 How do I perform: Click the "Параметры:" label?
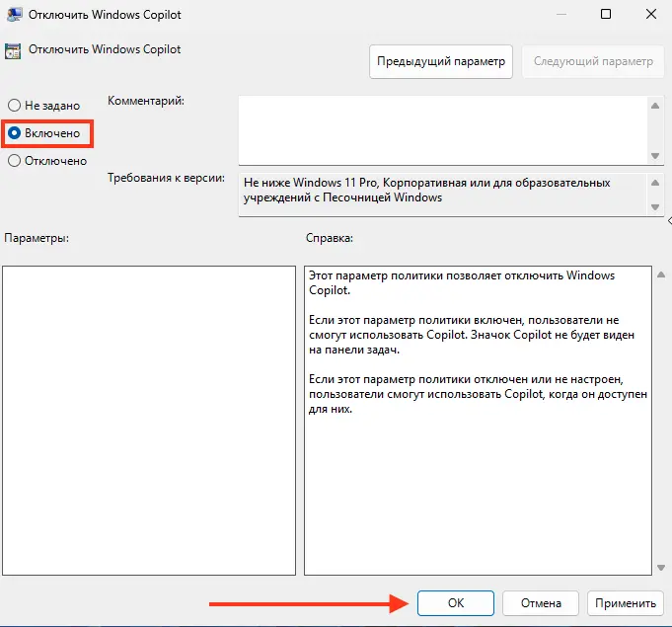[x=37, y=238]
